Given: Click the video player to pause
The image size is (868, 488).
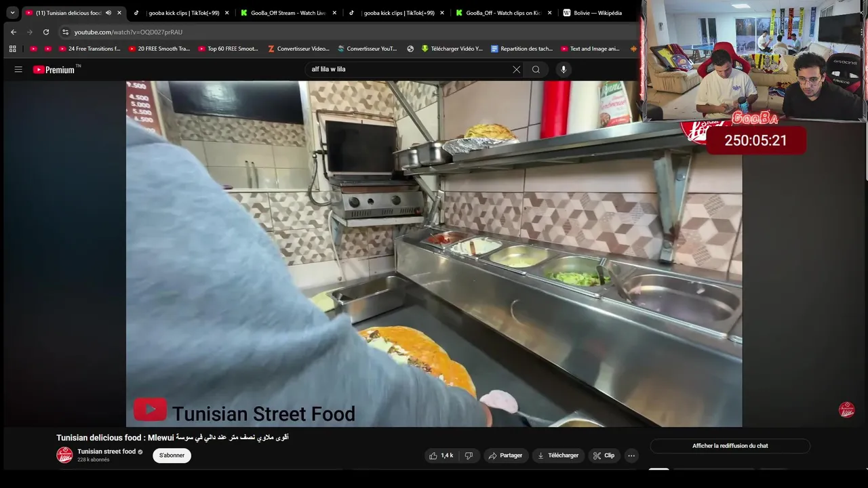Looking at the screenshot, I should pos(434,254).
